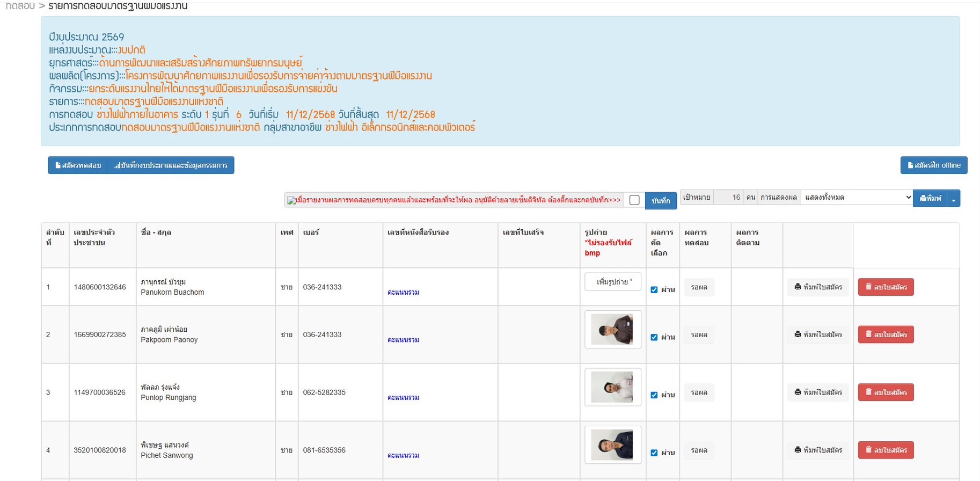
Task: Click เพิ่มรูปถ่าย to add photo
Action: coord(613,282)
